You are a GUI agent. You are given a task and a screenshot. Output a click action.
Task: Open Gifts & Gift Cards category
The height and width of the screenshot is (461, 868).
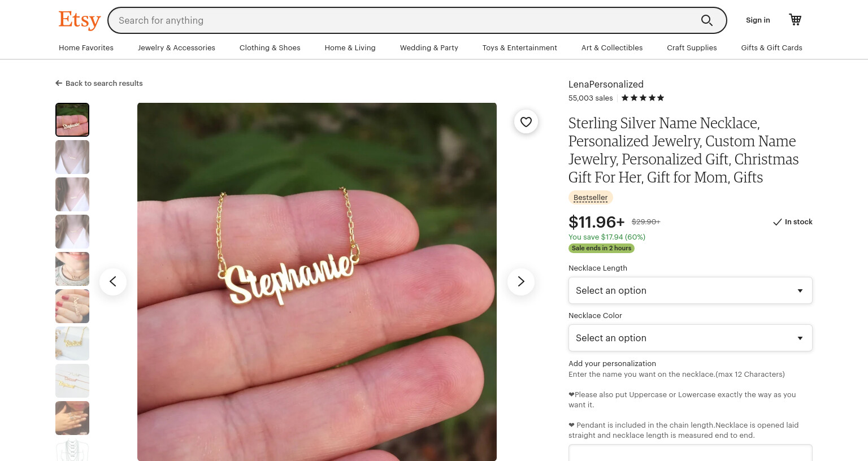click(x=771, y=48)
